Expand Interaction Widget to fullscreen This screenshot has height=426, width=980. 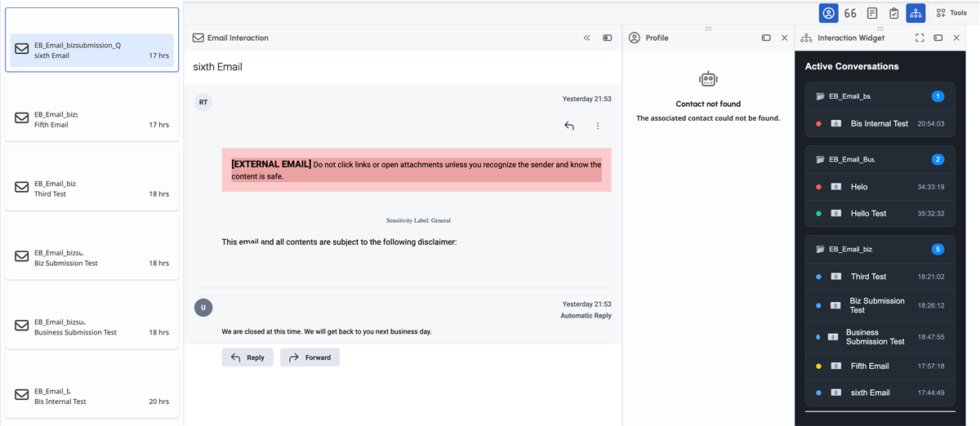point(920,38)
